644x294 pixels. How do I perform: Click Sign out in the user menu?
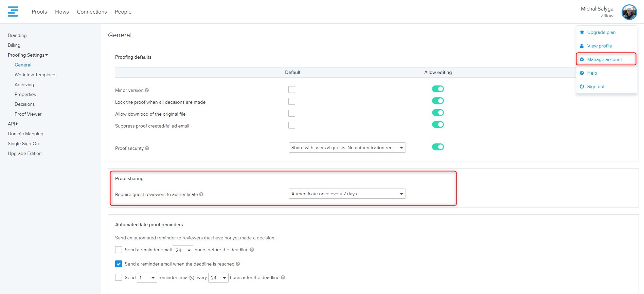[595, 86]
